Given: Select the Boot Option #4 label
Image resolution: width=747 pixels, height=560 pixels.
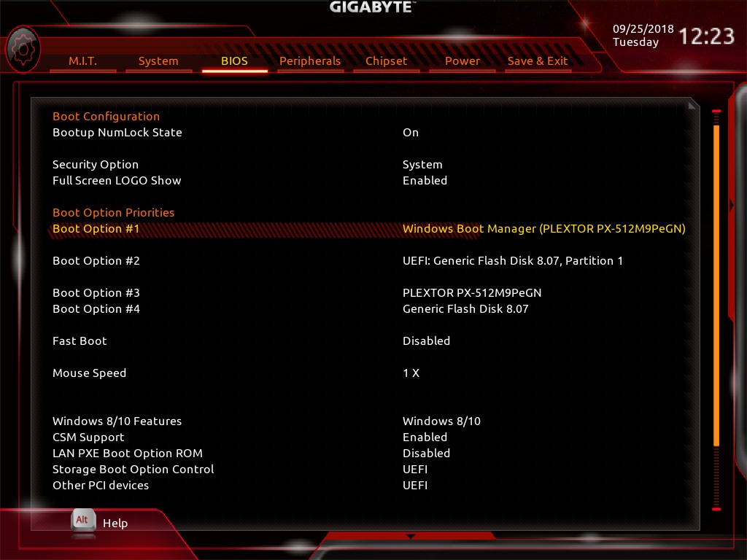Looking at the screenshot, I should point(96,309).
